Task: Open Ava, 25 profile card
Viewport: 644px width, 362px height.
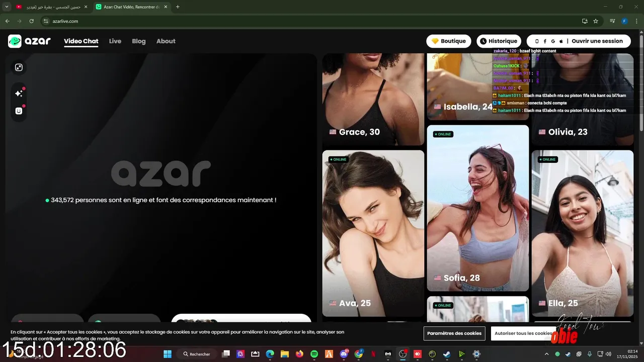Action: pyautogui.click(x=373, y=233)
